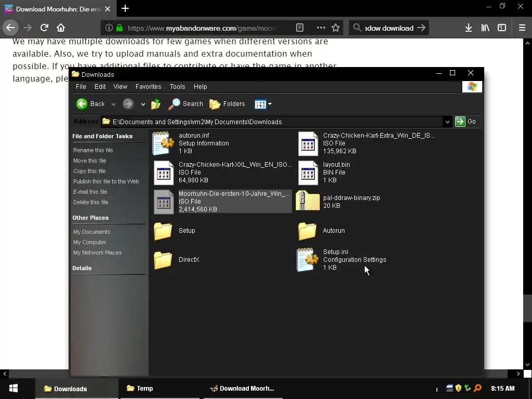Open Windows Start button

pos(14,389)
